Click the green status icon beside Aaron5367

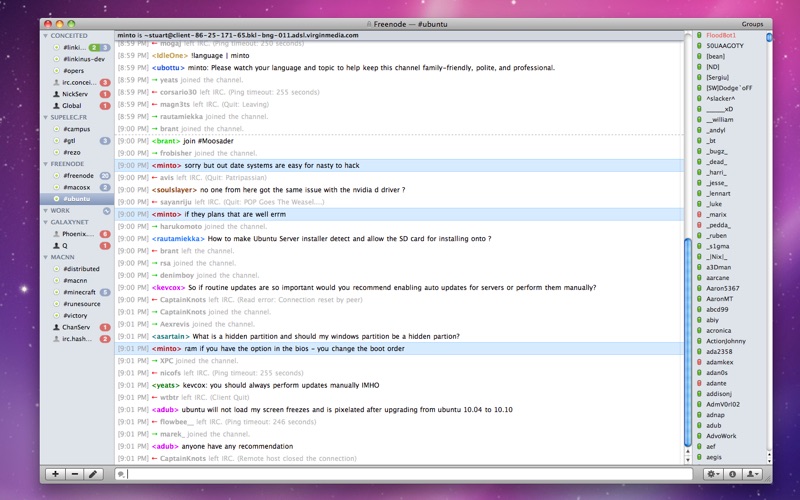point(699,288)
